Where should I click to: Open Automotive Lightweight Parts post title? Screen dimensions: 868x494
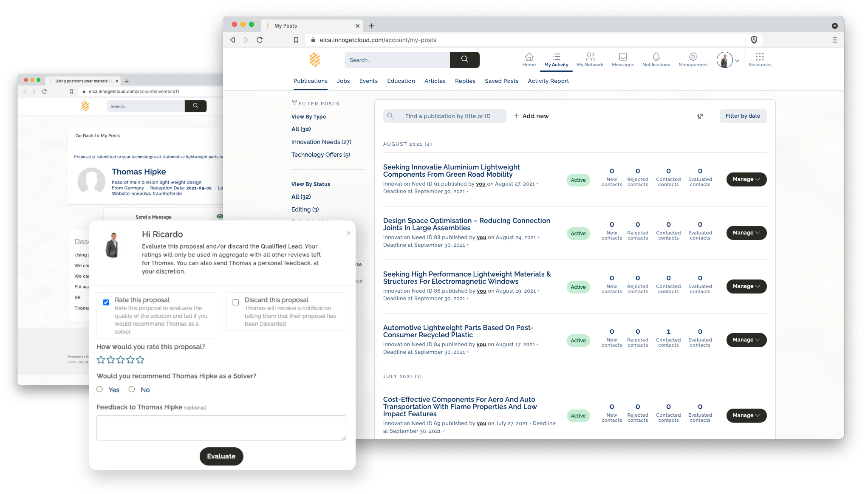point(458,331)
